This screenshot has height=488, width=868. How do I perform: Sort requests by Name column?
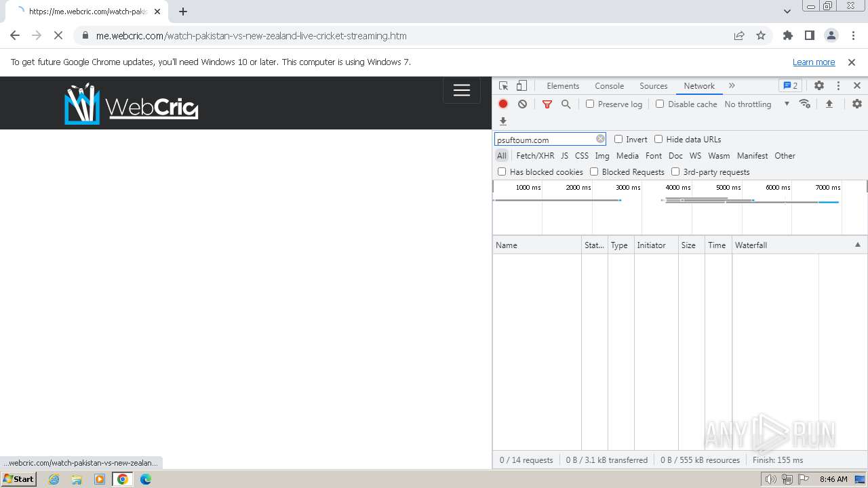tap(537, 245)
